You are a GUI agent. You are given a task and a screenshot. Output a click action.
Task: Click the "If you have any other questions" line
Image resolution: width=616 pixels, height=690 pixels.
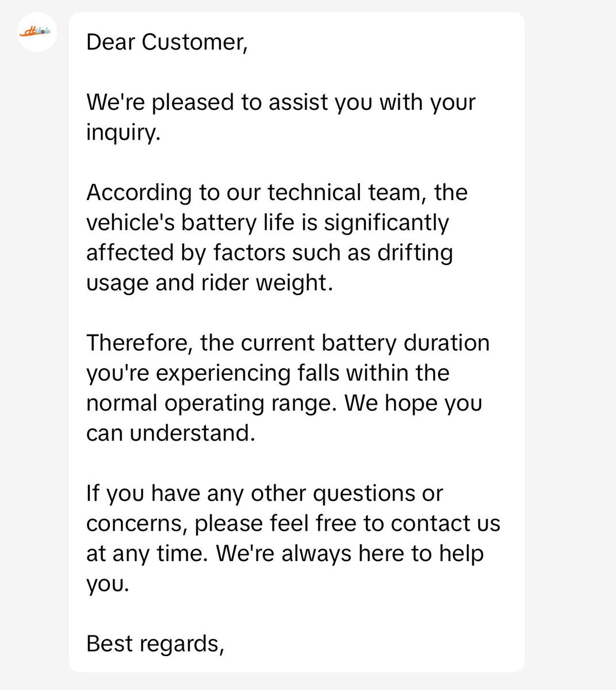265,493
